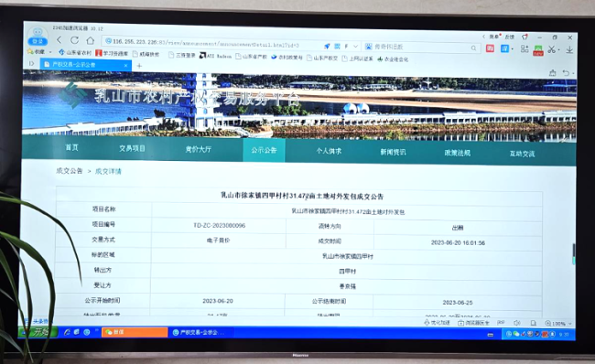595x364 pixels.
Task: Click the browser search input box
Action: click(x=421, y=47)
